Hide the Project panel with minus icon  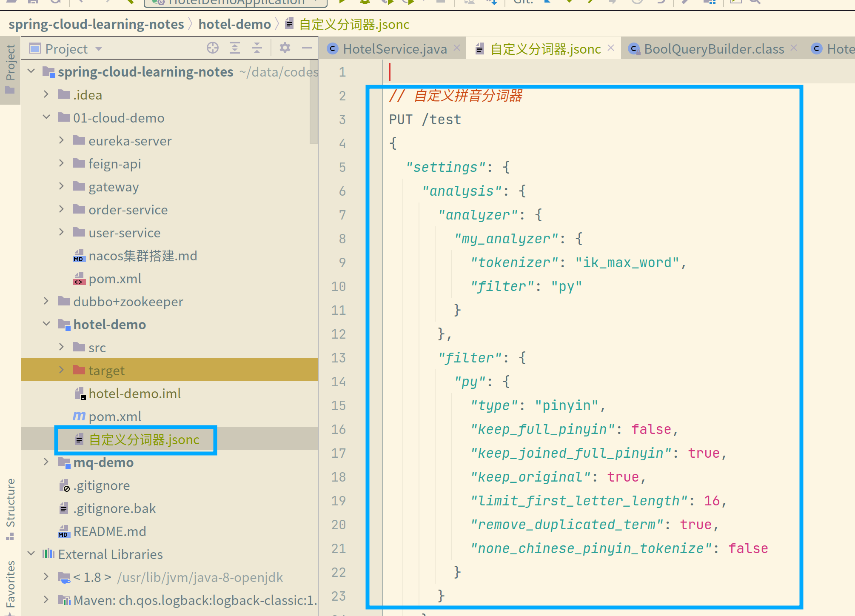(x=307, y=48)
